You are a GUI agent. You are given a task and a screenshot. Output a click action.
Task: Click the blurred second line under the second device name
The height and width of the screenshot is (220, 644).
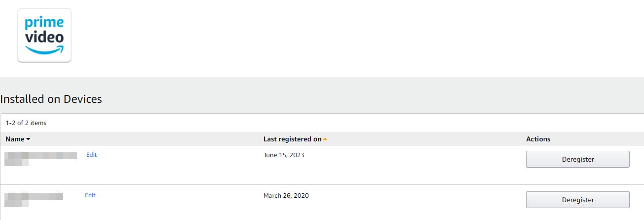(16, 203)
